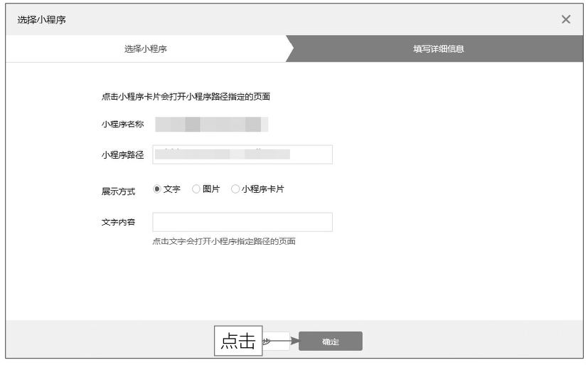Close the 选择小程序 dialog with the X

[x=566, y=19]
